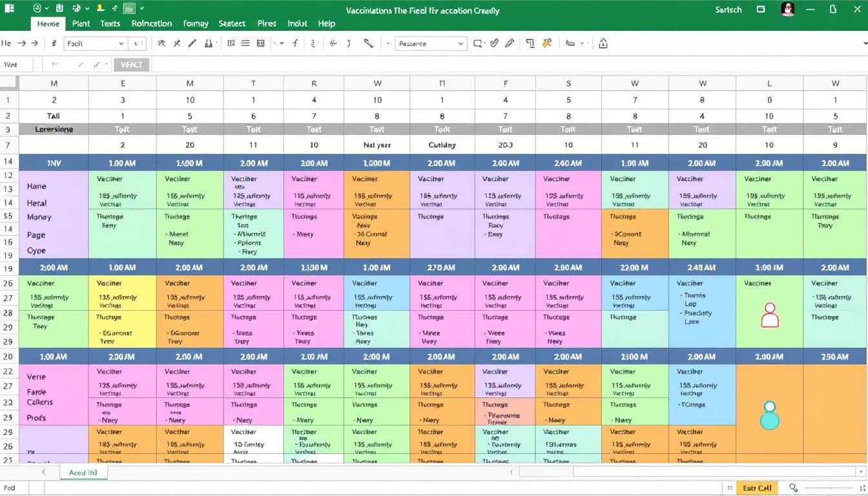Open the 'Texts' ribbon tab
Viewport: 868px width, 496px height.
pyautogui.click(x=110, y=23)
